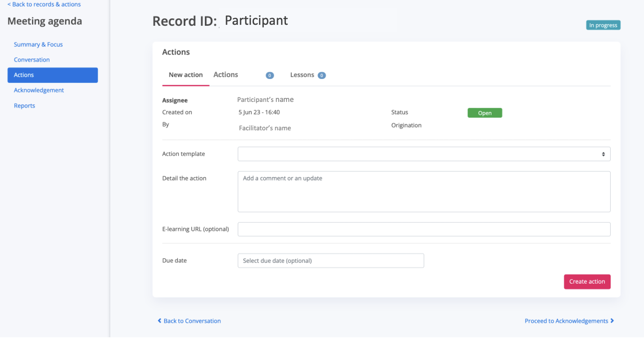644x340 pixels.
Task: Go Back to Conversation link
Action: point(189,321)
